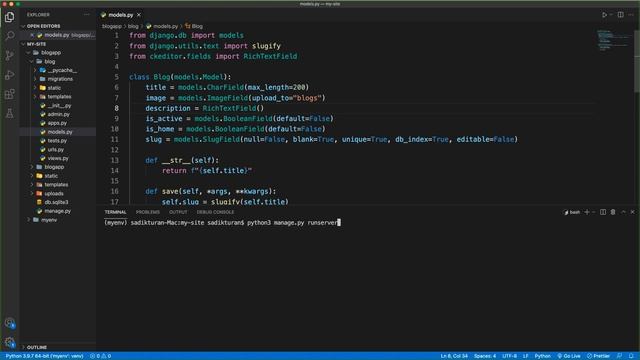Click LF end of line selector
This screenshot has height=360, width=640.
click(525, 356)
